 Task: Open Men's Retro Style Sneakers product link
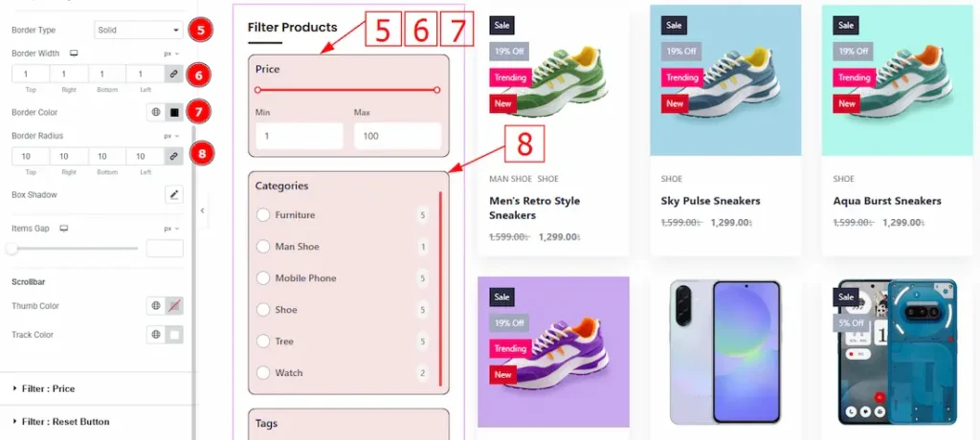point(534,209)
